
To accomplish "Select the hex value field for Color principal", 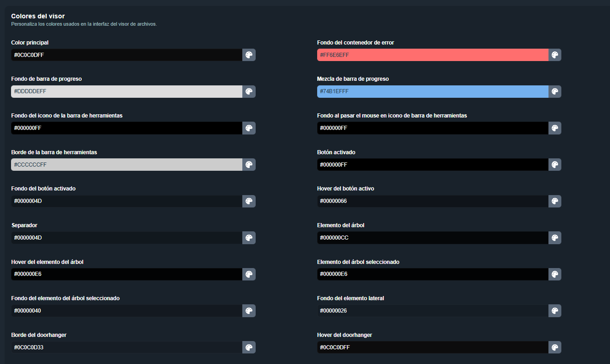I will [126, 55].
